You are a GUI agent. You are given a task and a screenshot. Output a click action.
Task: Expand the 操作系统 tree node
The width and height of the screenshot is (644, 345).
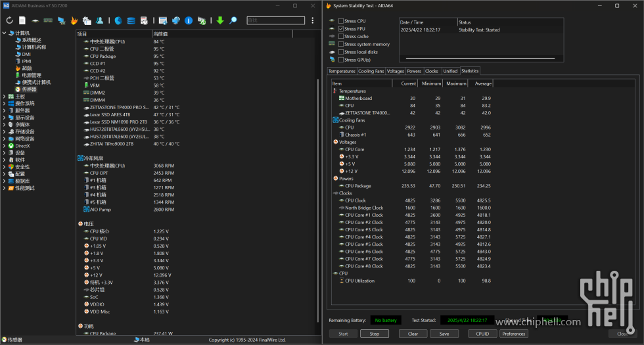pos(4,104)
